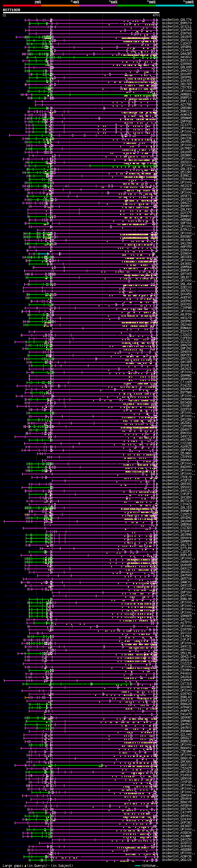Click the UniRef100_Q09082 label

click(x=177, y=847)
